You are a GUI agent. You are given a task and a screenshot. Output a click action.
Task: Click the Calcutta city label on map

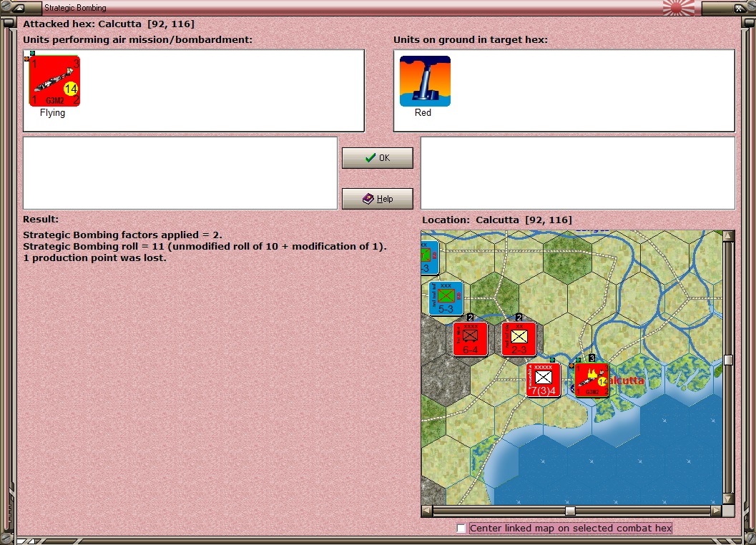point(626,380)
